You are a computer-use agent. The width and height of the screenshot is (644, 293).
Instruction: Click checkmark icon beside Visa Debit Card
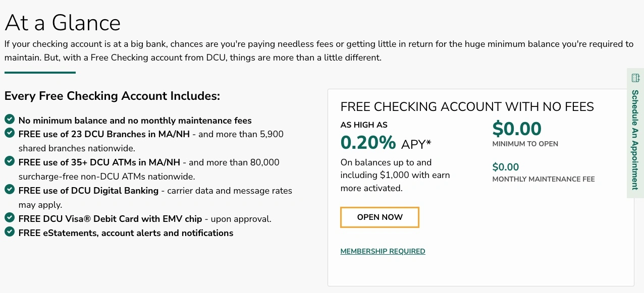[x=9, y=218]
